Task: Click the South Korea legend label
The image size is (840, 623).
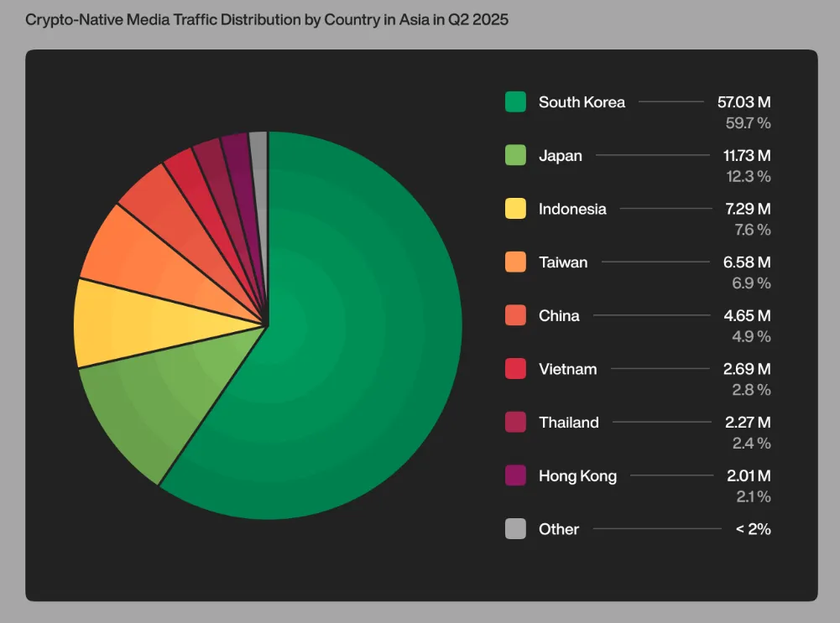Action: (582, 102)
